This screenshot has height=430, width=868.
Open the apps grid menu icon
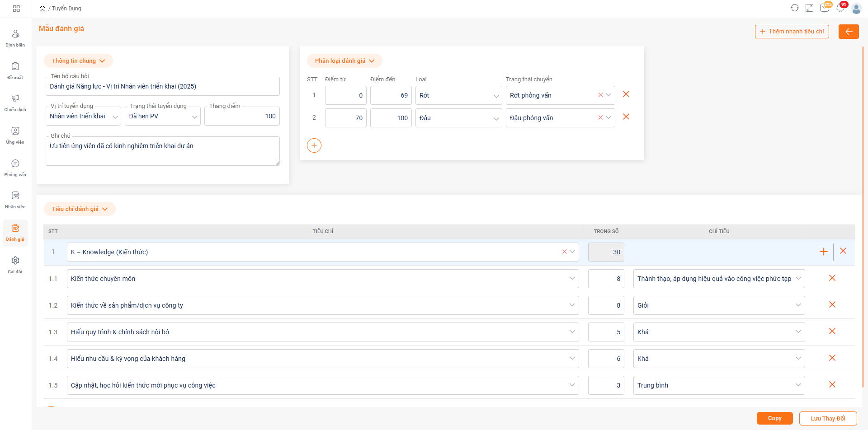click(16, 9)
